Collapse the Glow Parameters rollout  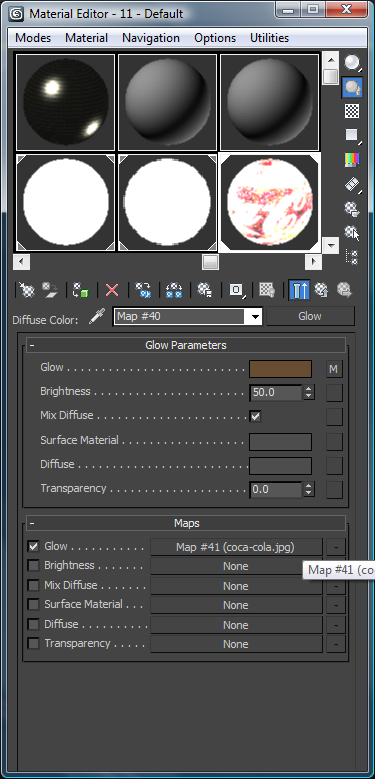click(x=186, y=345)
